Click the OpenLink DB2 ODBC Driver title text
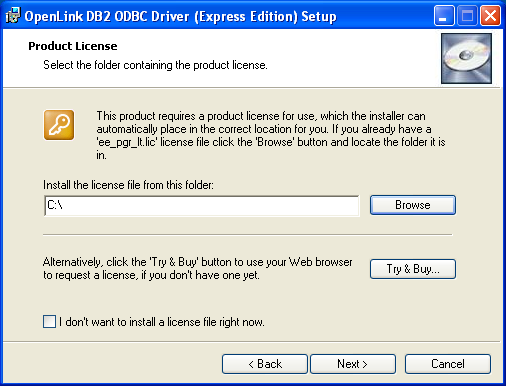 click(180, 16)
